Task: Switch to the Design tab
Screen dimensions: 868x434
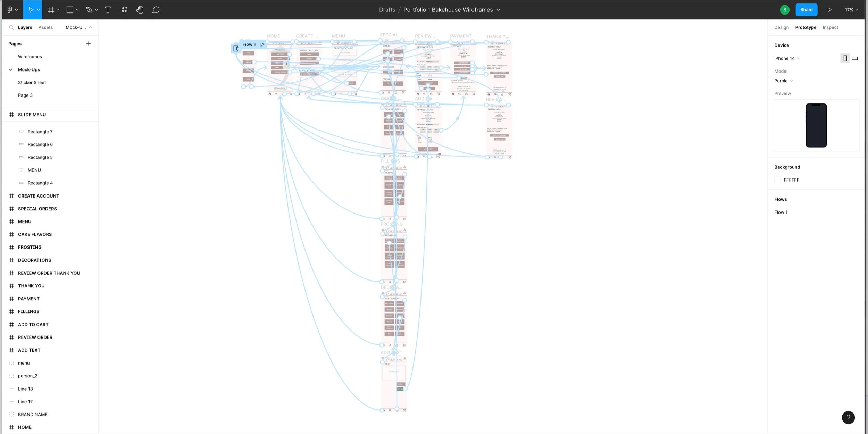Action: tap(781, 27)
